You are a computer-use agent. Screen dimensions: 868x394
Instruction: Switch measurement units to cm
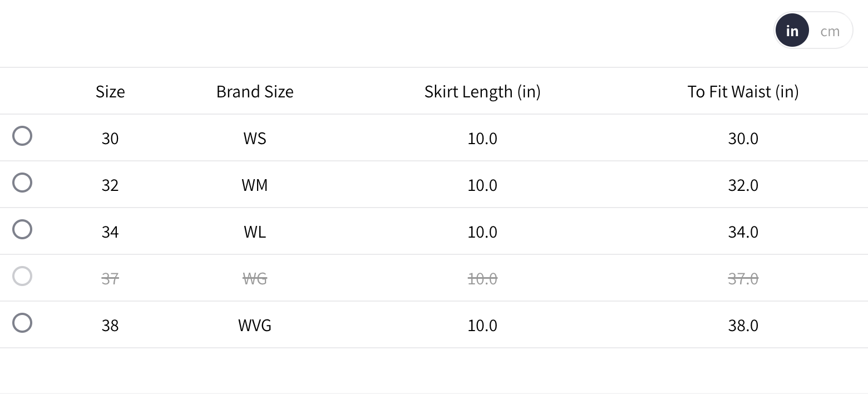(830, 31)
